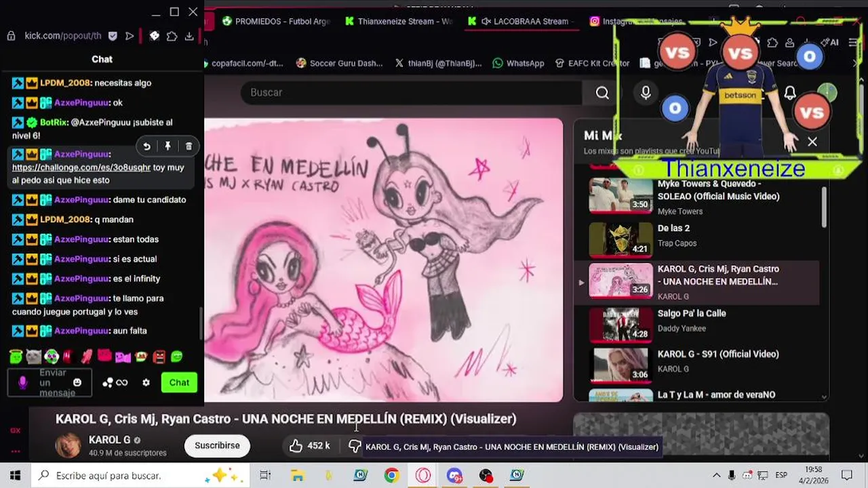This screenshot has height=488, width=868.
Task: Click BotRix username in chat
Action: [54, 123]
